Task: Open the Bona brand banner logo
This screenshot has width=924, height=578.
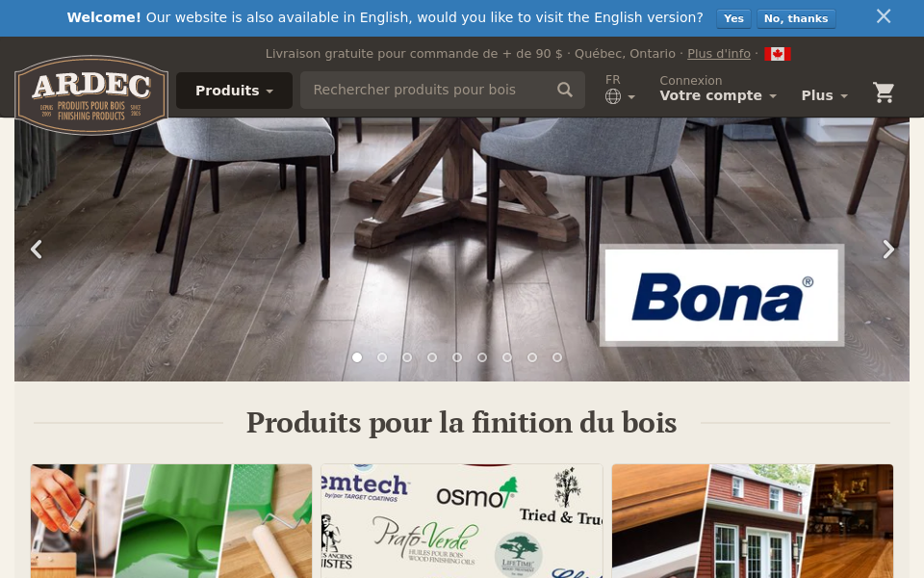Action: (722, 296)
